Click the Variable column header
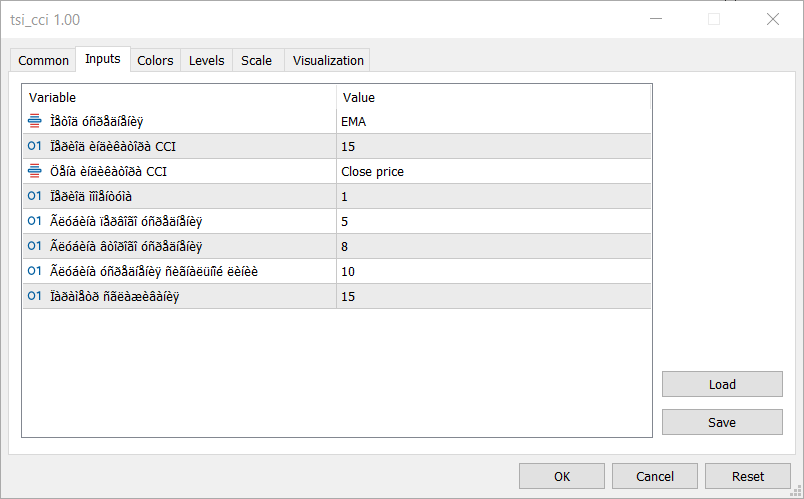Viewport: 804px width, 499px height. pos(180,97)
